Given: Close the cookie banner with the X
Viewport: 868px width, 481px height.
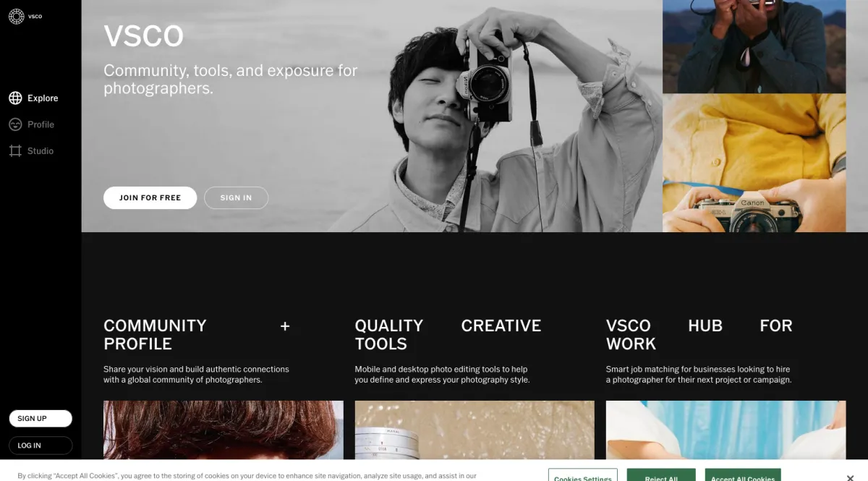Looking at the screenshot, I should click(850, 477).
